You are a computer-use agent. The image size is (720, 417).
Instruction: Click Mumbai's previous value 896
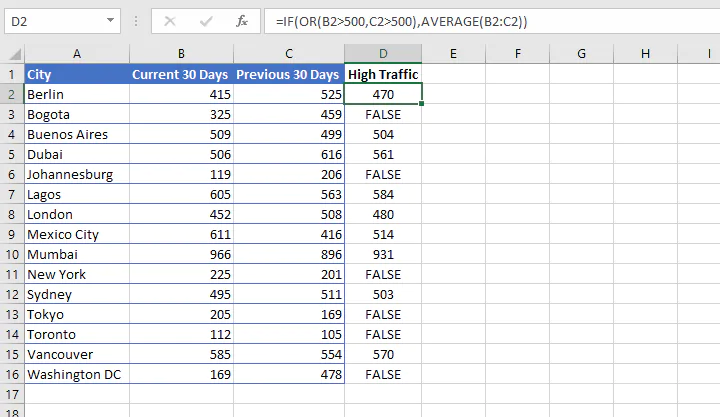coord(289,254)
